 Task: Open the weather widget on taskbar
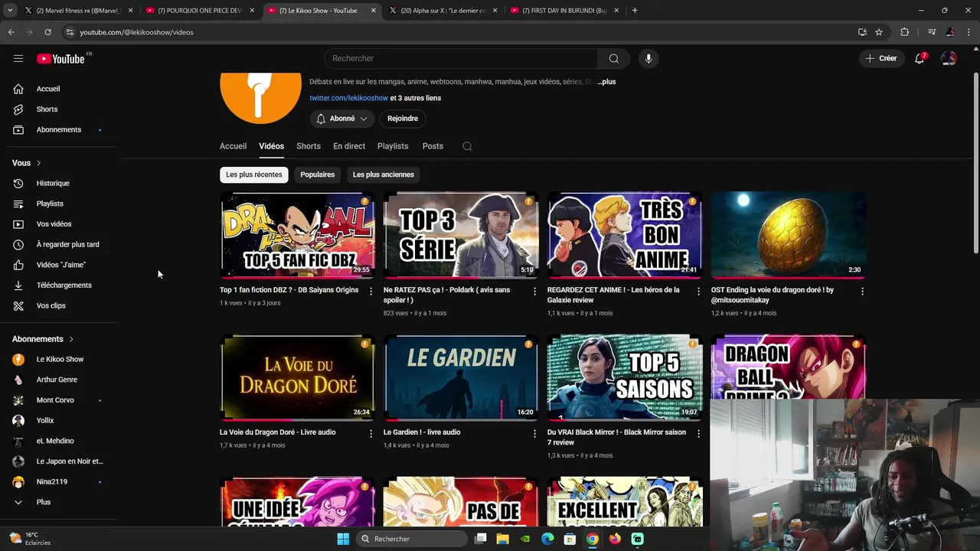point(29,539)
